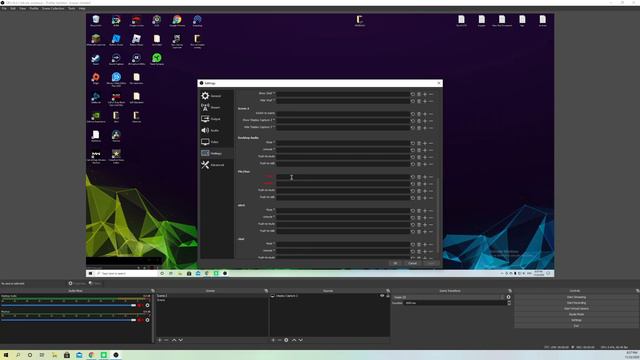
Task: Open the Tools menu
Action: point(72,9)
